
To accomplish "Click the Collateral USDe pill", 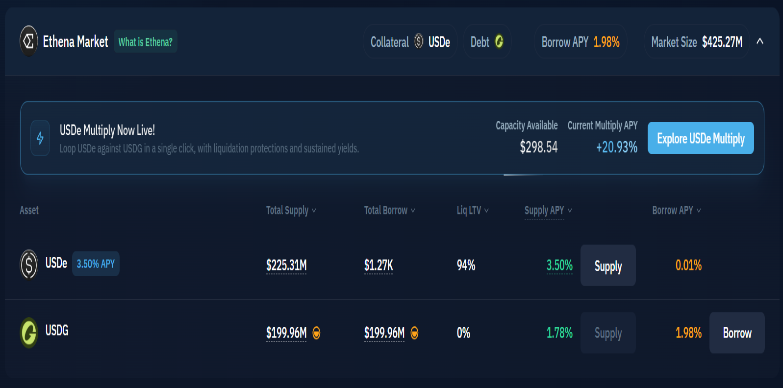I will click(410, 42).
